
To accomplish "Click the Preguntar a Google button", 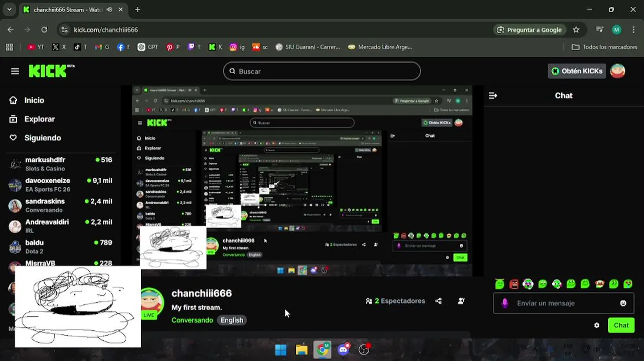I will coord(529,30).
